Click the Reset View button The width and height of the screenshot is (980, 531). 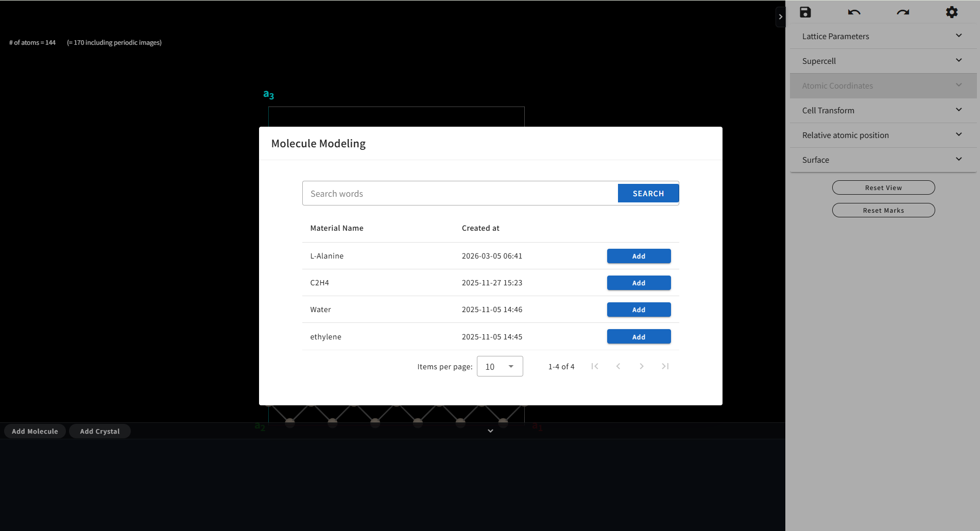883,188
